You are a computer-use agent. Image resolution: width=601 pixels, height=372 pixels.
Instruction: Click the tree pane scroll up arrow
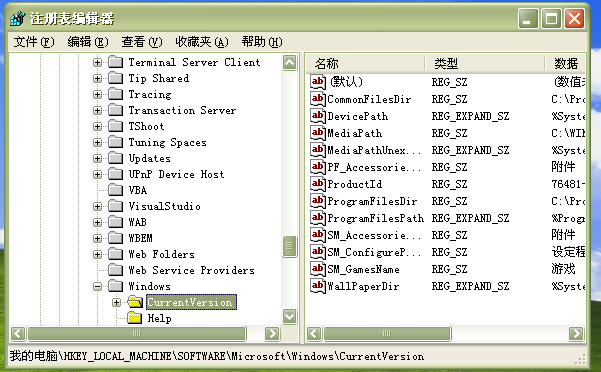click(x=290, y=62)
